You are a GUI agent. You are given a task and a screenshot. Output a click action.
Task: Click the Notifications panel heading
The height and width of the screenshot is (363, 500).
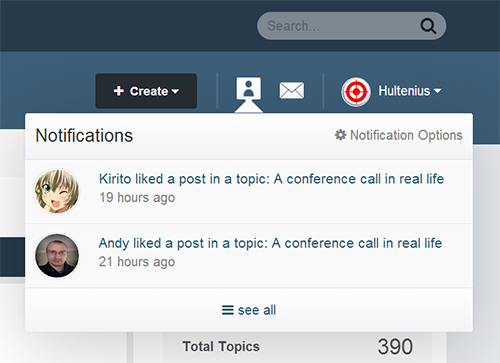click(84, 136)
